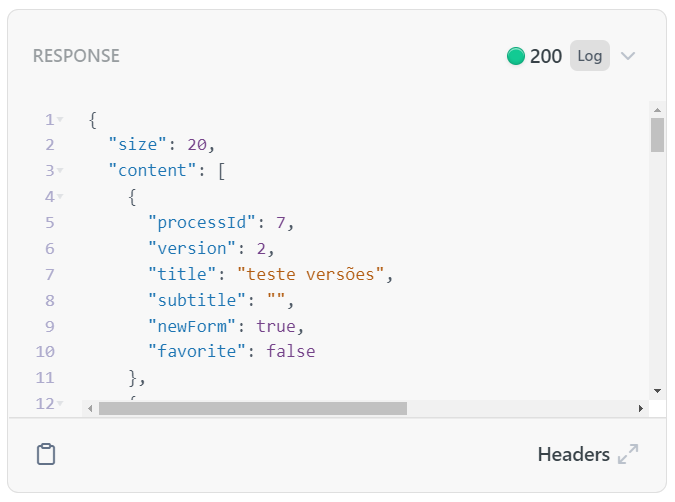
Task: Expand response view with diagonal arrows icon
Action: coord(628,454)
